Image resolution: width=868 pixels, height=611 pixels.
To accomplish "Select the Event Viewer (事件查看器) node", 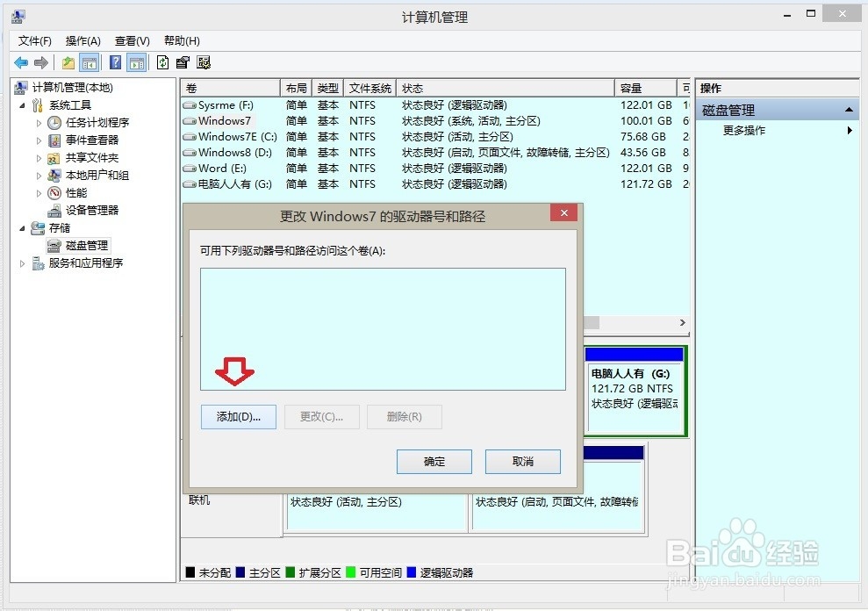I will (92, 140).
